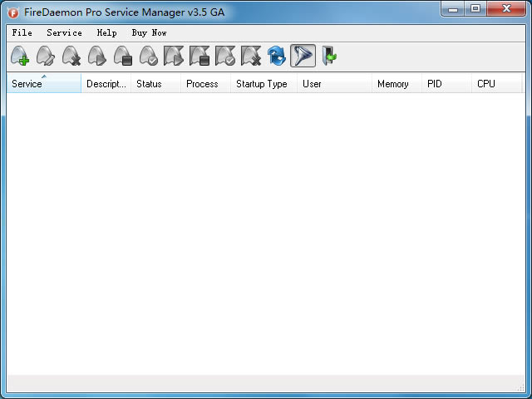Sort by the Memory column header
The image size is (532, 399).
(397, 83)
